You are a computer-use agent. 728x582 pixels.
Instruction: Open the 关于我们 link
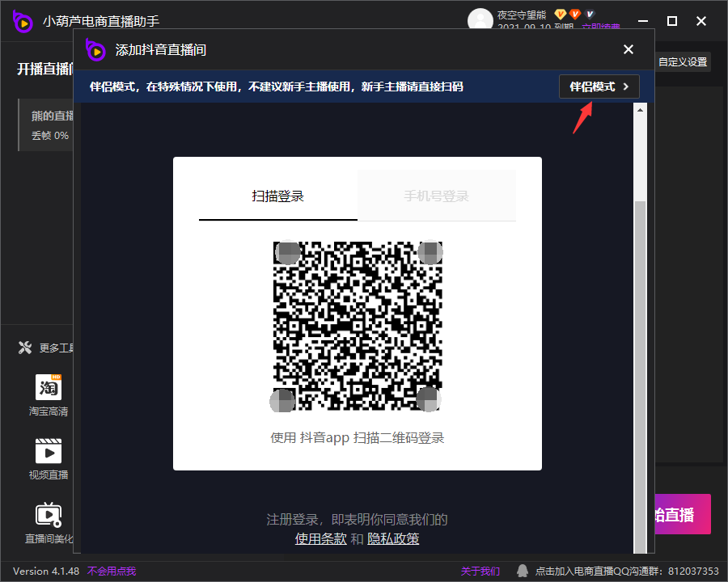pyautogui.click(x=480, y=571)
